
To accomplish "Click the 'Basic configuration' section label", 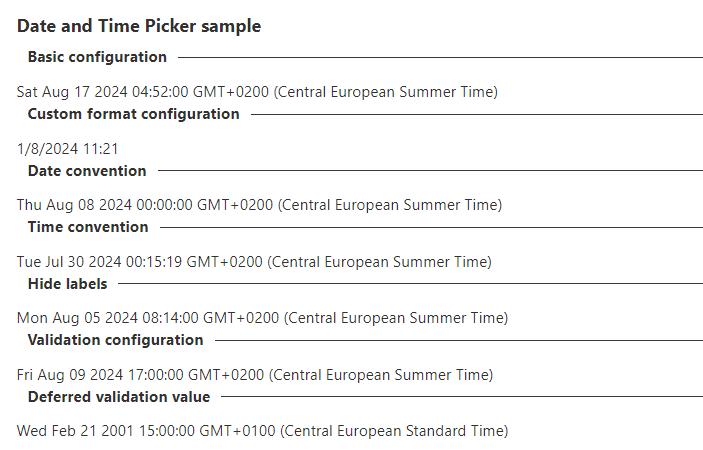I will tap(97, 57).
